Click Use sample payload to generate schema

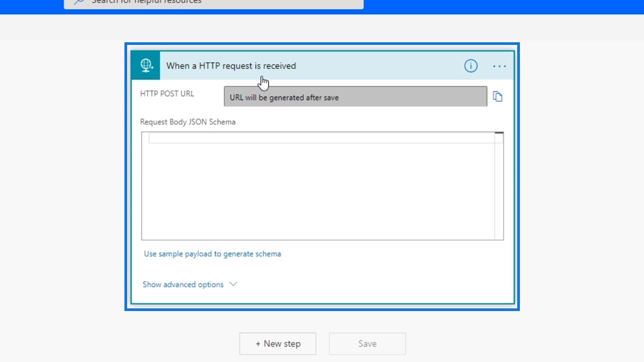click(x=212, y=254)
